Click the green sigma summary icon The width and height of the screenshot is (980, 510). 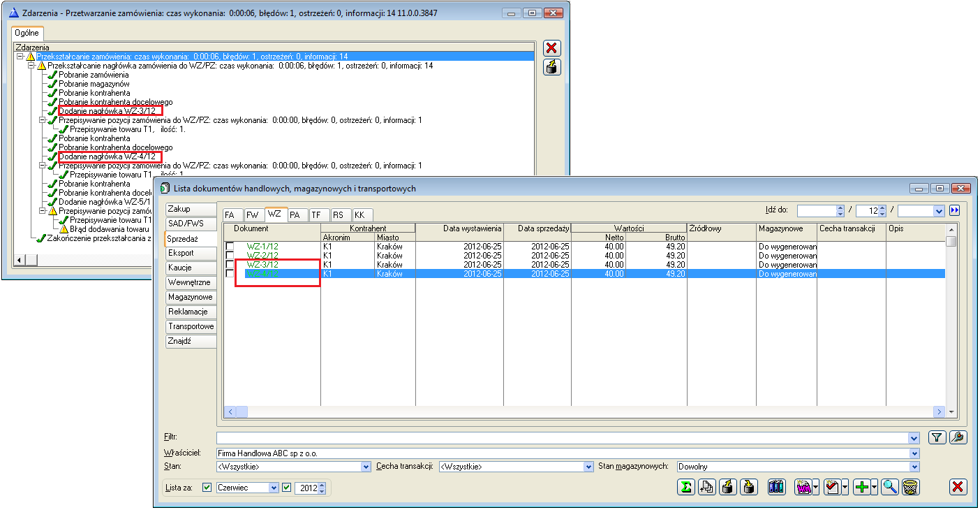(687, 487)
